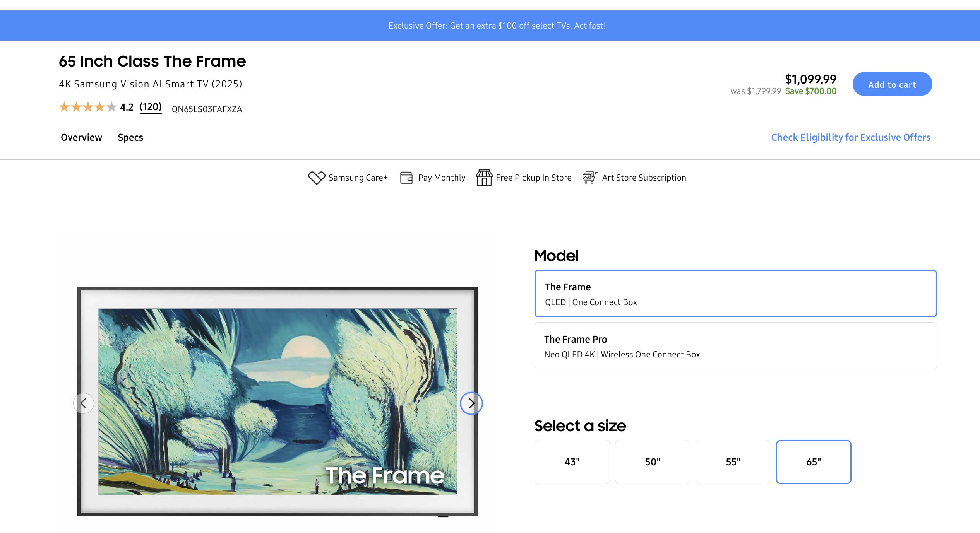
Task: Go to previous product image arrow
Action: [x=83, y=403]
